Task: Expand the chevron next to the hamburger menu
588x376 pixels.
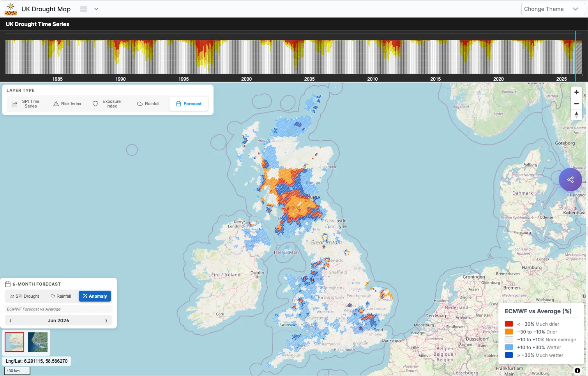Action: point(95,9)
